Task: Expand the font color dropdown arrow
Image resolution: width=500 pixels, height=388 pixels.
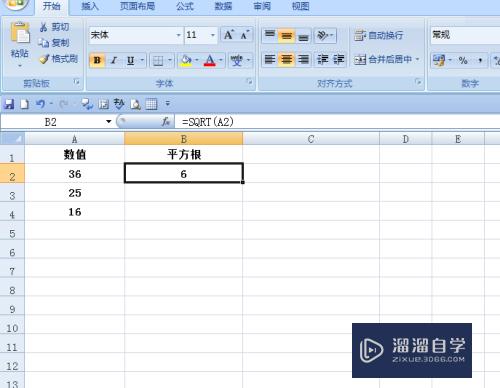Action: [221, 61]
